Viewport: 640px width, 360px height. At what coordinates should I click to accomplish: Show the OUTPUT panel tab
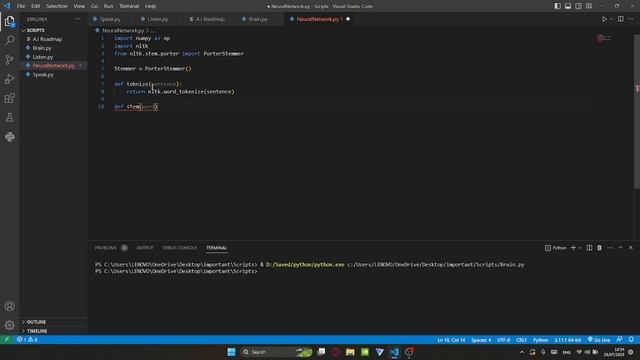click(x=144, y=248)
